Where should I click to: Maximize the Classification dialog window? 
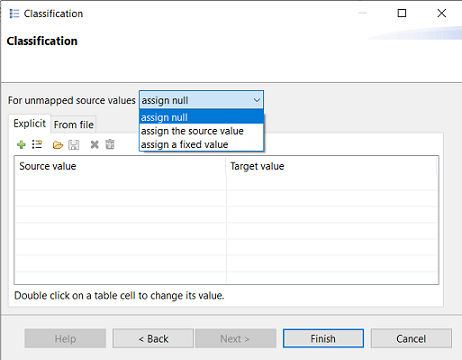pyautogui.click(x=402, y=13)
